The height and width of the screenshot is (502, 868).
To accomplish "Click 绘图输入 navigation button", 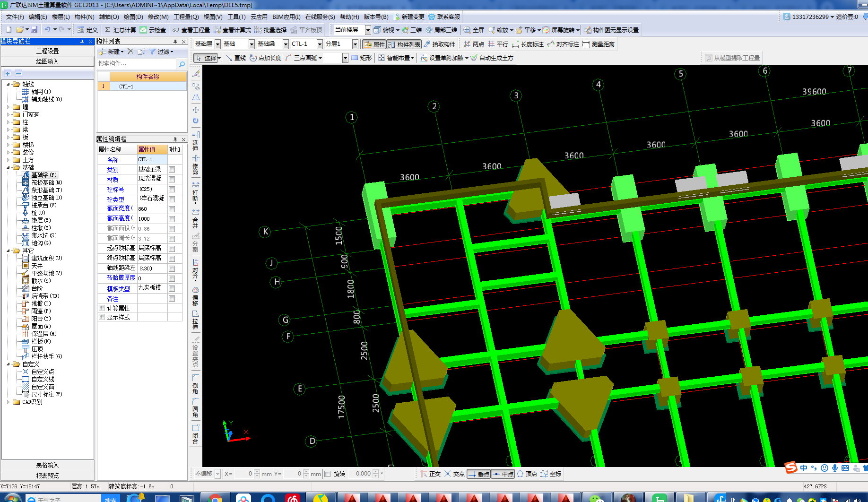I will [47, 61].
